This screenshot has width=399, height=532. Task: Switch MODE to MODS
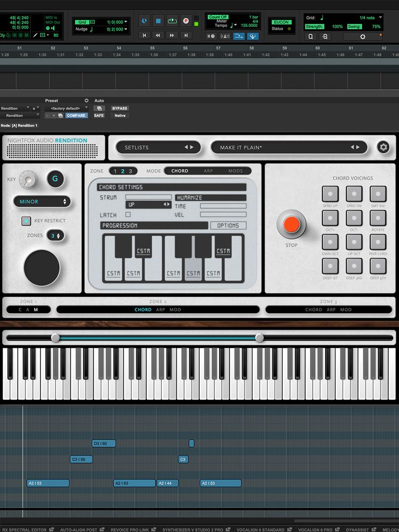coord(236,171)
